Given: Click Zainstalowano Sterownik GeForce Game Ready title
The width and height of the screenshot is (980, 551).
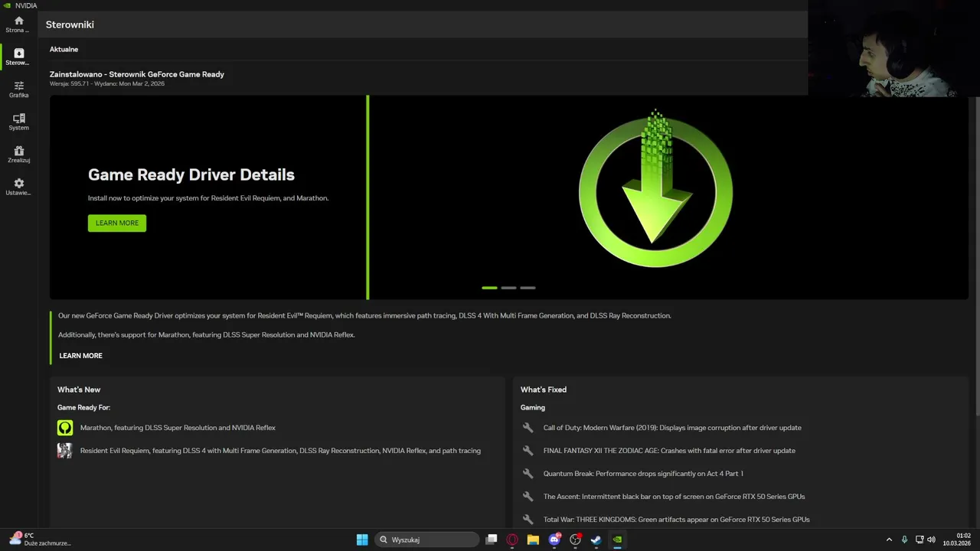Looking at the screenshot, I should [x=137, y=74].
